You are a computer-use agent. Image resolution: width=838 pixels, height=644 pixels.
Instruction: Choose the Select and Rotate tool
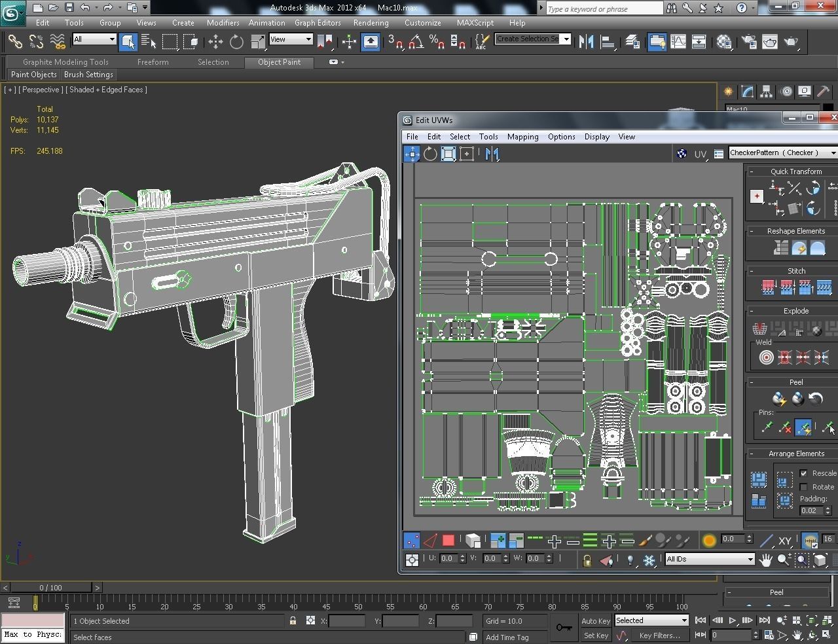point(236,42)
